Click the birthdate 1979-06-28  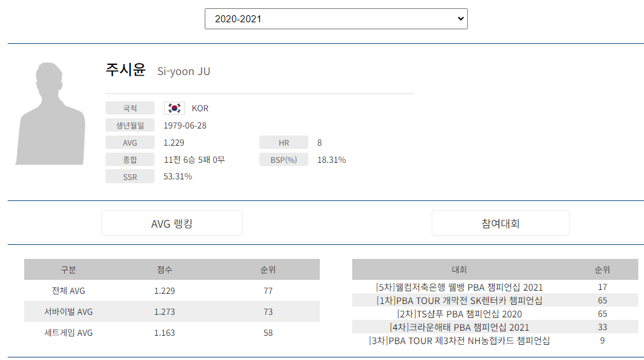pyautogui.click(x=185, y=125)
